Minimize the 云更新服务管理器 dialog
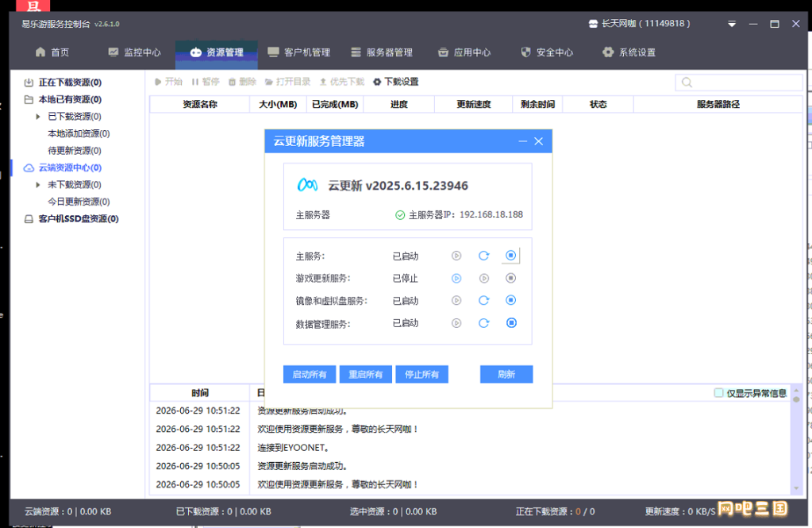 (522, 141)
